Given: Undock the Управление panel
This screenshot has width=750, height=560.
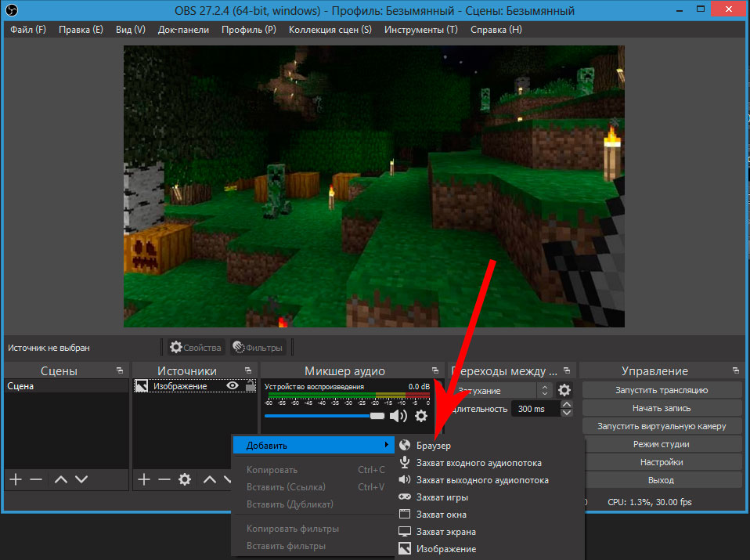Looking at the screenshot, I should [x=736, y=370].
